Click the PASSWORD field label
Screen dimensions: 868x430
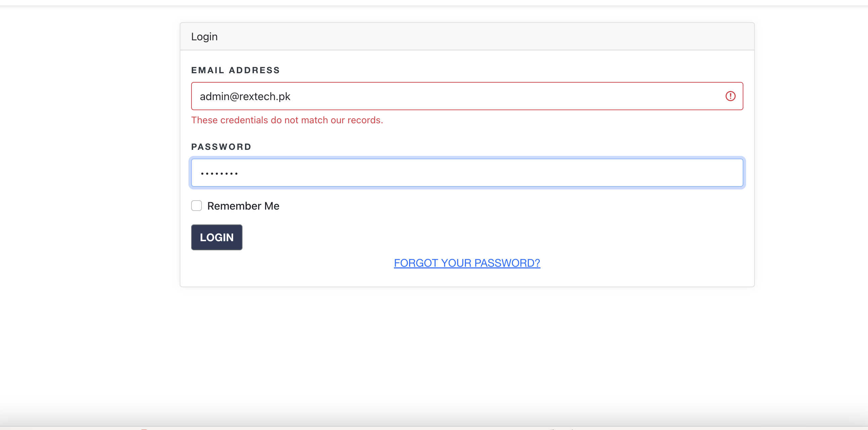pos(221,147)
